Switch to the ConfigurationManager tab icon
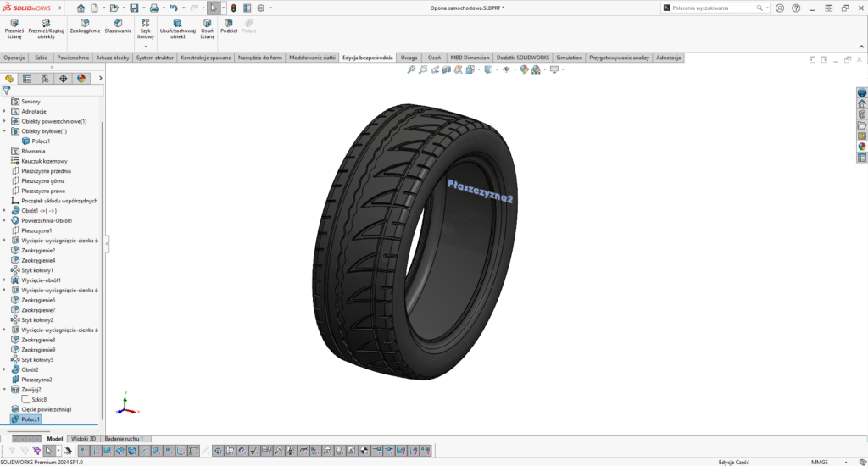 click(x=45, y=79)
